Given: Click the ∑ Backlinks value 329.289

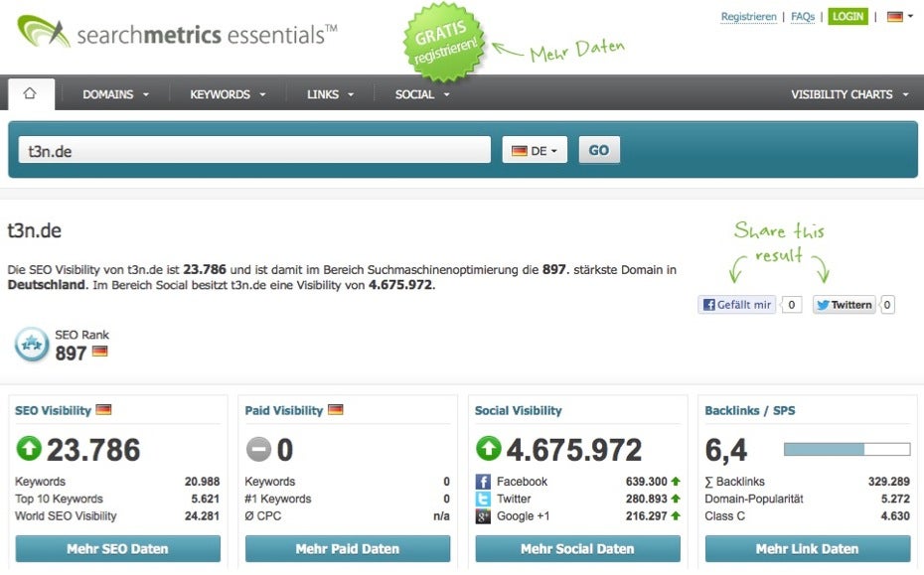Looking at the screenshot, I should click(x=888, y=482).
